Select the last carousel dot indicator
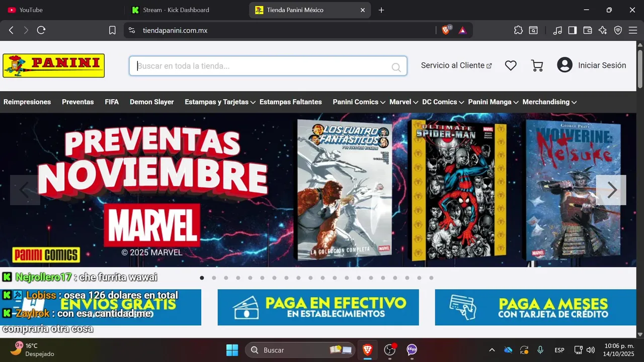This screenshot has width=644, height=362. 431,278
